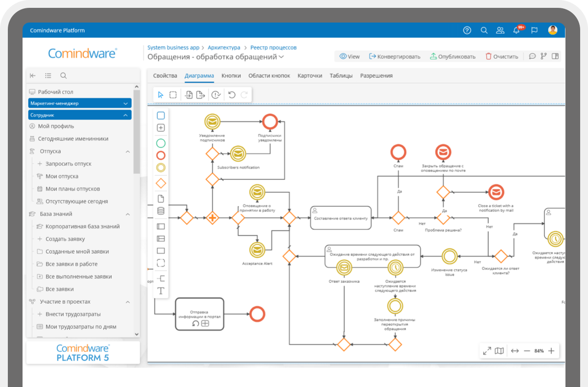Switch to the Таблицы tab
The image size is (588, 387).
point(342,76)
